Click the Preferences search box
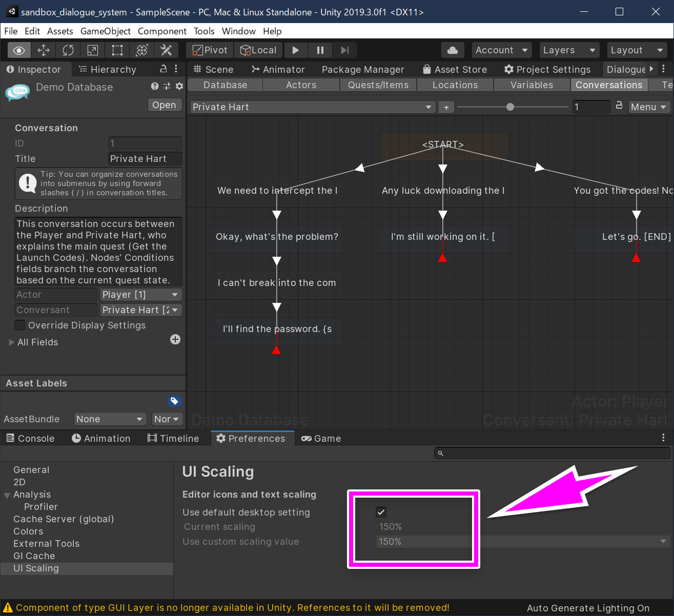Image resolution: width=674 pixels, height=616 pixels. coord(553,453)
